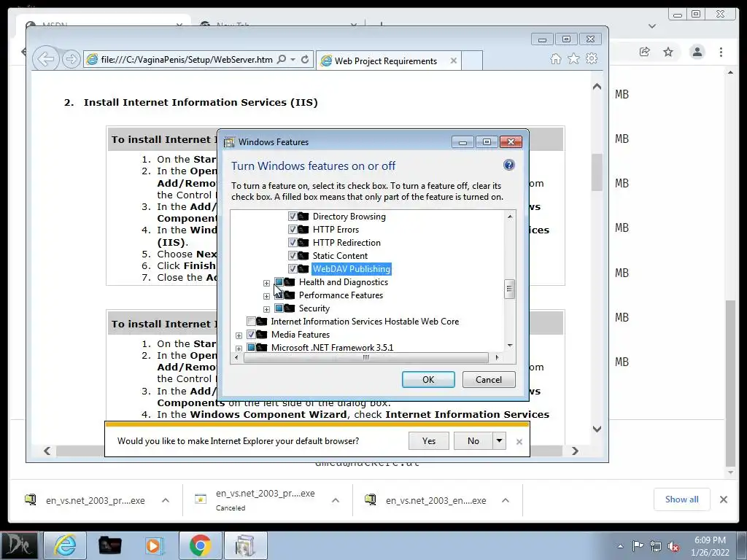
Task: Click Start button on taskbar
Action: (x=19, y=545)
